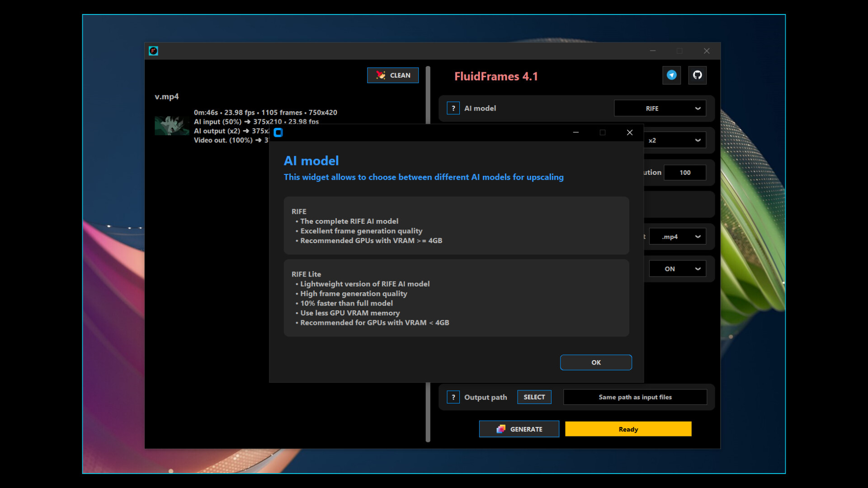Open the .mp4 output extension dropdown

click(677, 236)
